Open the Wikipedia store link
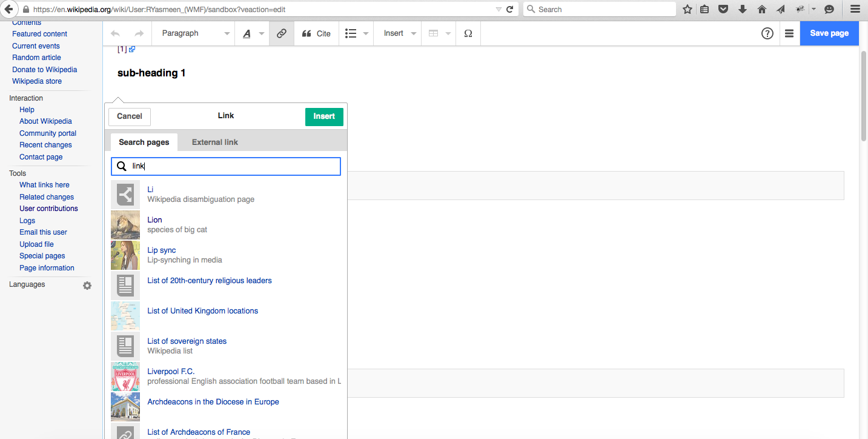The height and width of the screenshot is (439, 868). pyautogui.click(x=37, y=81)
